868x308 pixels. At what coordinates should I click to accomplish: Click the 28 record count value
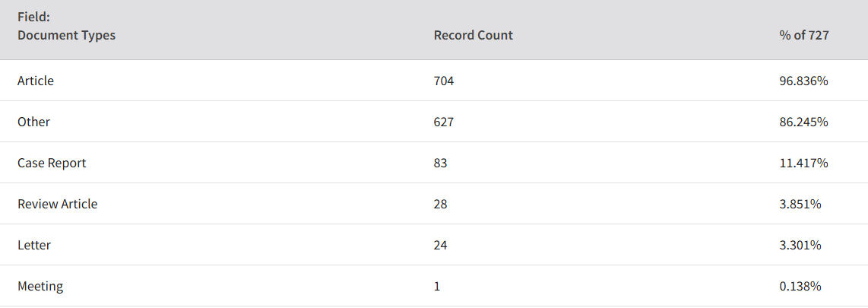click(441, 204)
